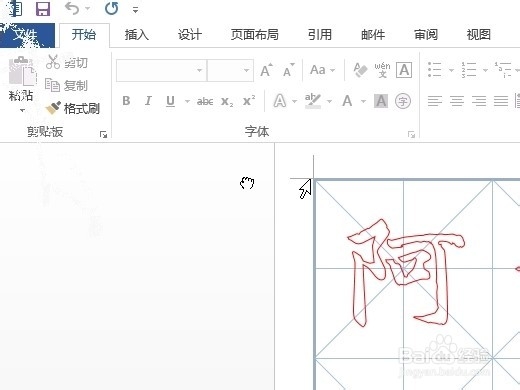This screenshot has height=390, width=520.
Task: Toggle abc Strikethrough formatting
Action: coord(205,101)
